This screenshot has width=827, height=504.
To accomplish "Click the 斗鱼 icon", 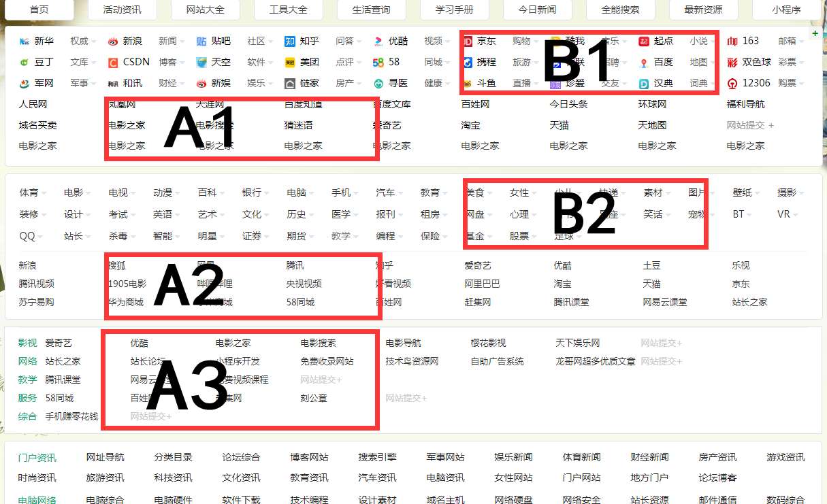I will 468,84.
